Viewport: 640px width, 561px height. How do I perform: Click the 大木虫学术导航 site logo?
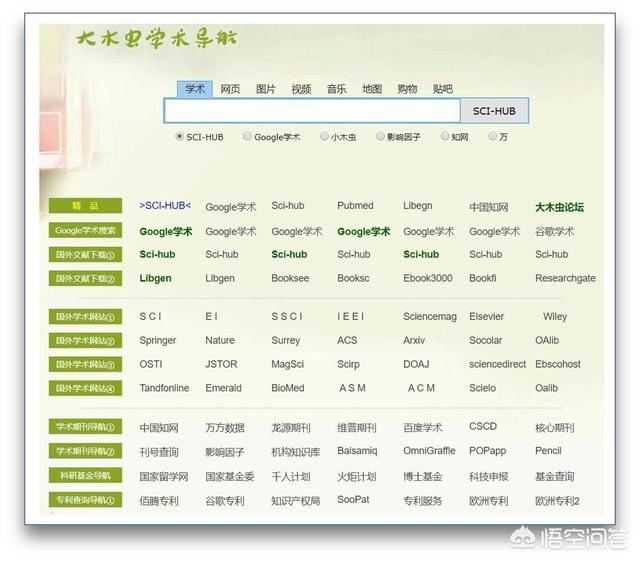(156, 40)
